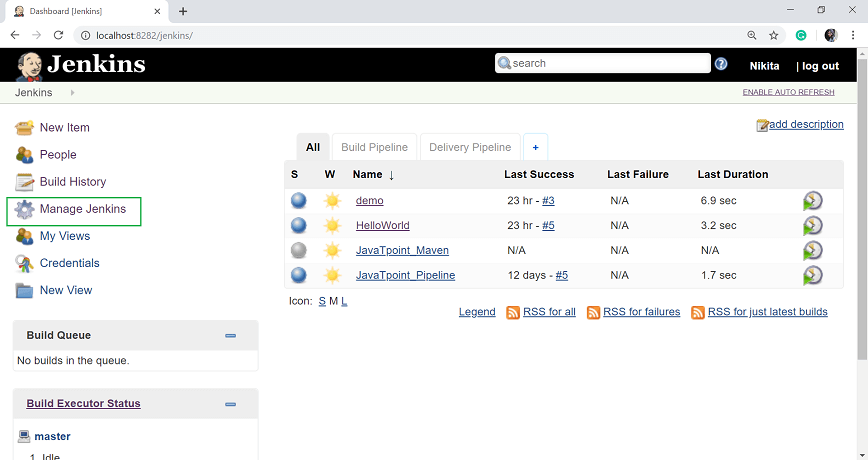Set icon size to S
Image resolution: width=868 pixels, height=460 pixels.
pos(322,302)
